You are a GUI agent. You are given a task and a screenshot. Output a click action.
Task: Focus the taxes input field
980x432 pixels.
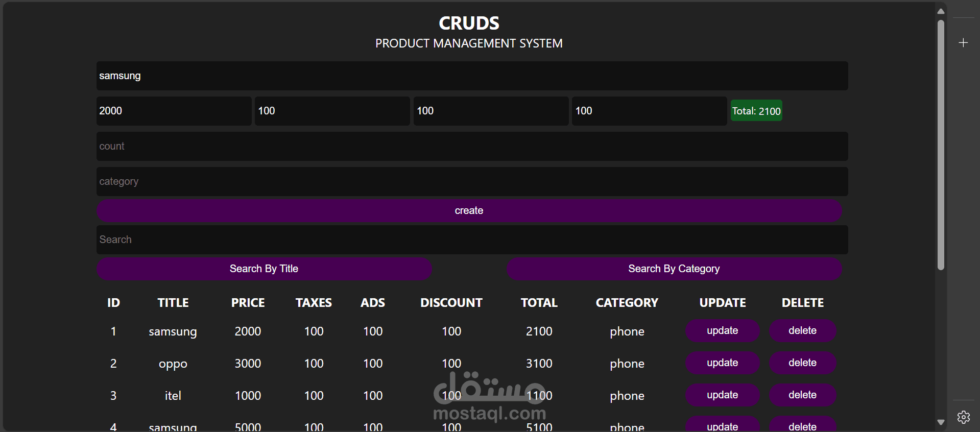[332, 111]
